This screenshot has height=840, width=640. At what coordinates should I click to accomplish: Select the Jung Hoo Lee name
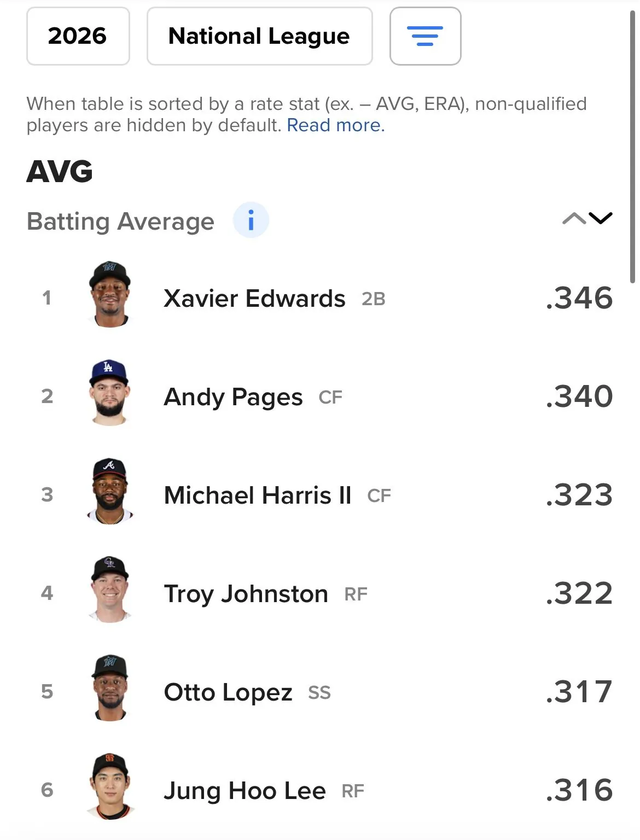(x=245, y=791)
